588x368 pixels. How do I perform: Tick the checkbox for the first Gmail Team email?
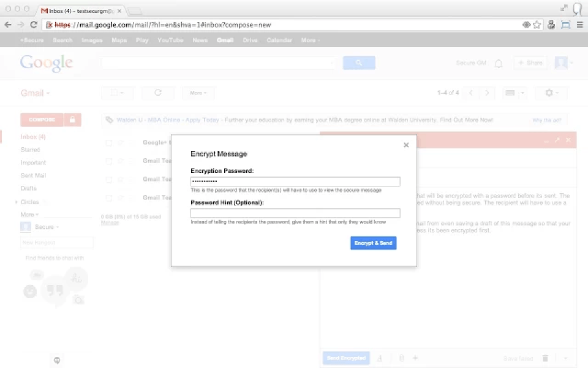(x=109, y=161)
